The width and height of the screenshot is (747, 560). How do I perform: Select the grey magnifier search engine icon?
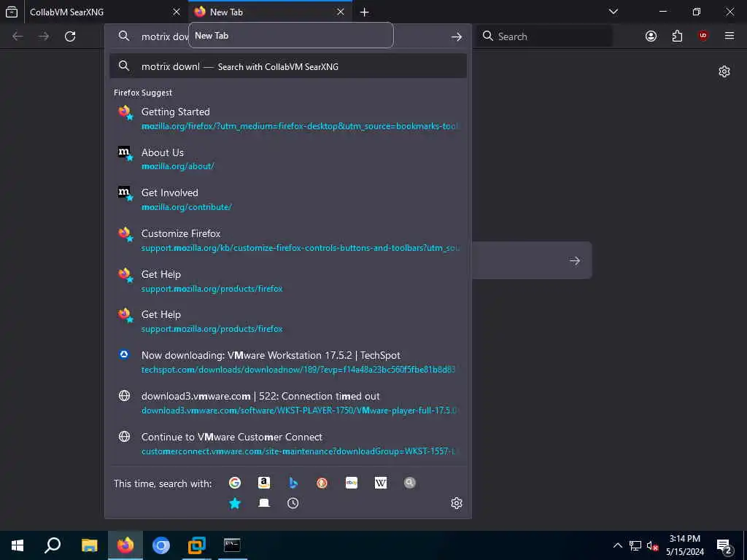point(410,483)
